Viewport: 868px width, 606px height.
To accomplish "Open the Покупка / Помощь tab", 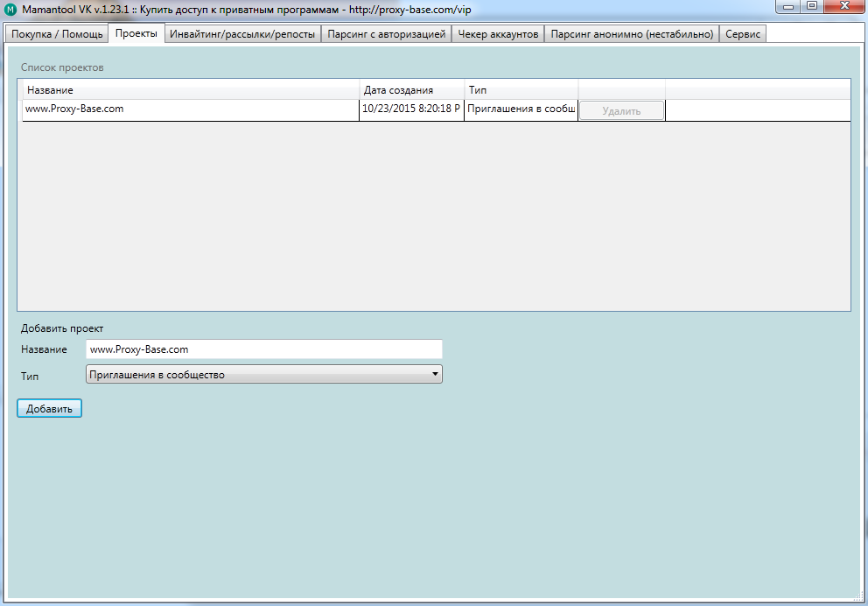I will tap(57, 34).
